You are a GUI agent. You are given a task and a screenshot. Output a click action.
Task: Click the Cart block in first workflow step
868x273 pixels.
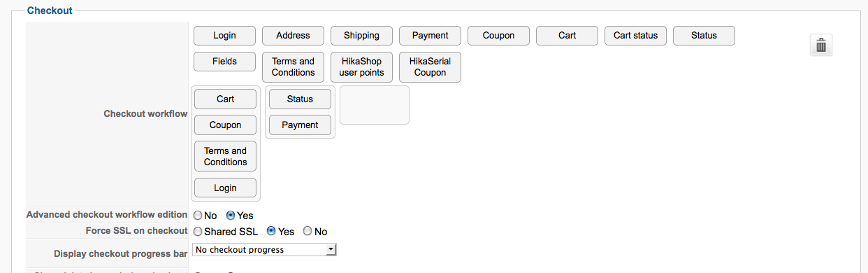(225, 99)
